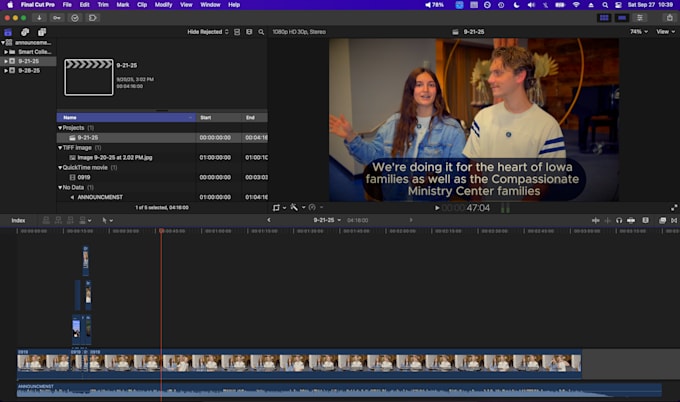Screen dimensions: 680x402
Task: Select the 9-28-25 event in sidebar
Action: [29, 70]
